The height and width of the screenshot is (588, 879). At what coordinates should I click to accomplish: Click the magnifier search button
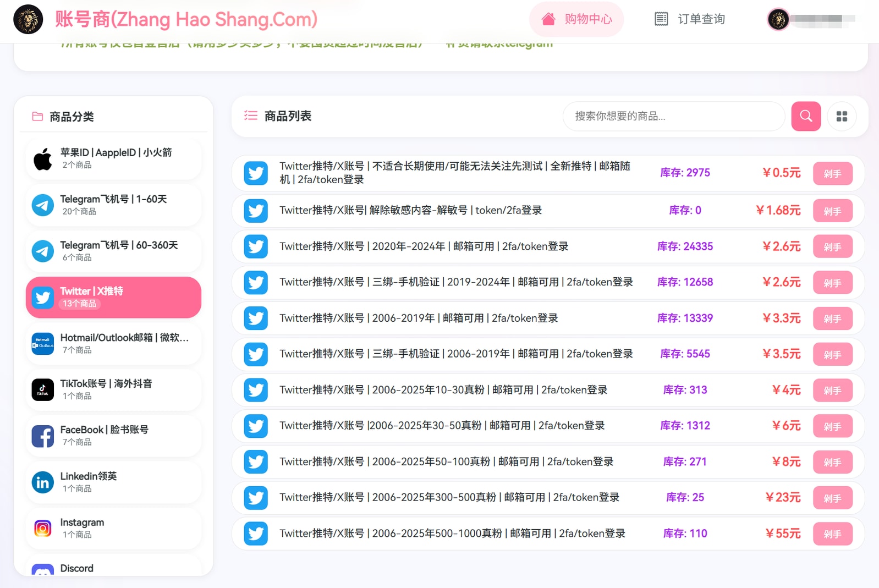click(806, 116)
